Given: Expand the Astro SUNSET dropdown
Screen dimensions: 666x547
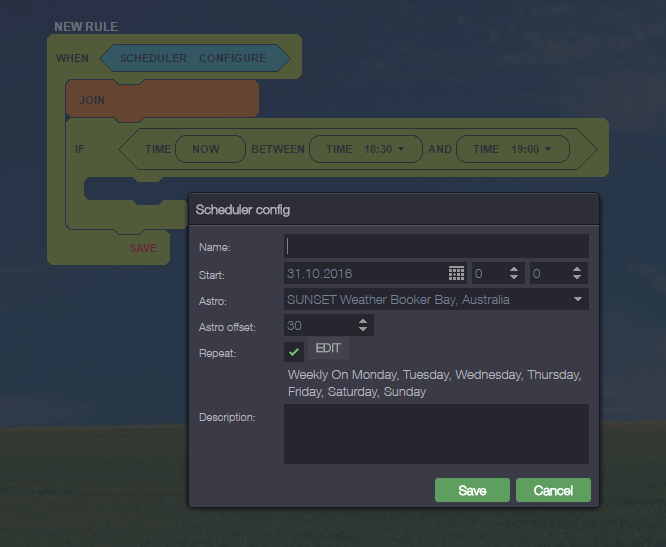Looking at the screenshot, I should pos(577,299).
